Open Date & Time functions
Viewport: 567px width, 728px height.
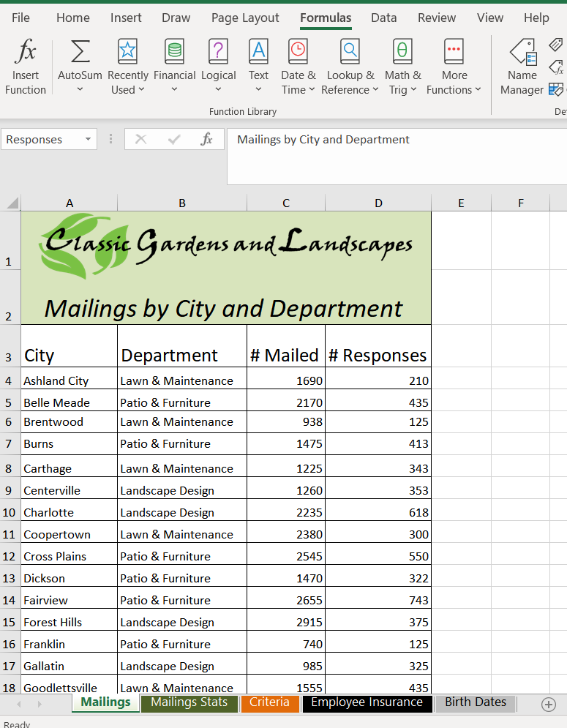(x=298, y=67)
